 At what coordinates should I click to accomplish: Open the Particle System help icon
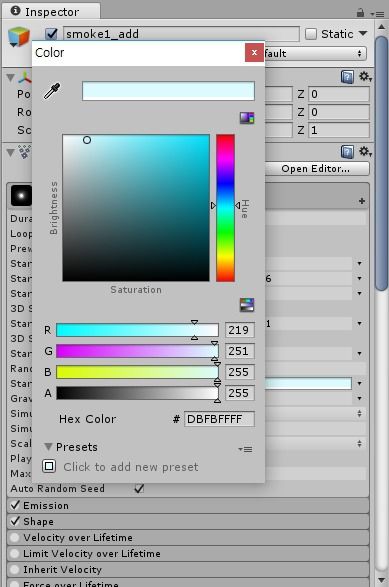(347, 152)
